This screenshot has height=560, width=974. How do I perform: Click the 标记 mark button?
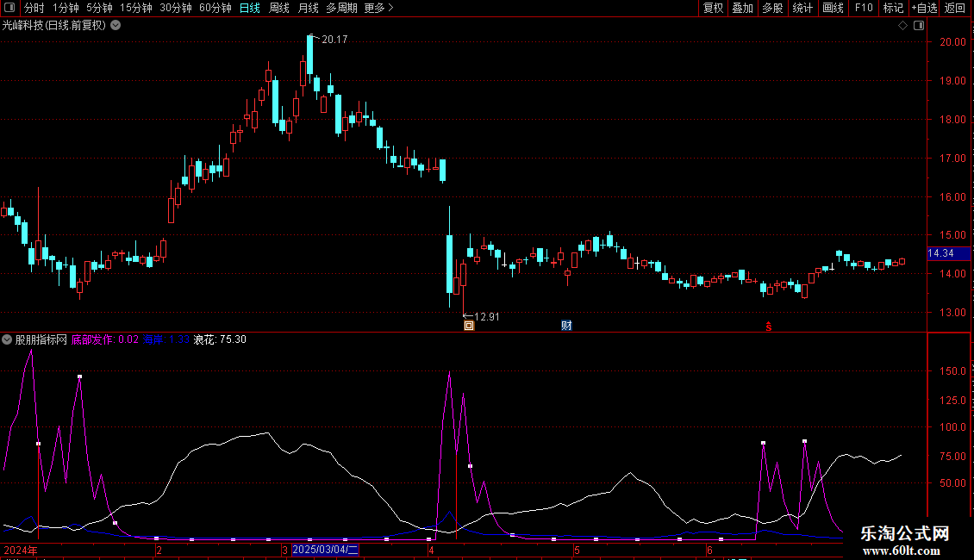point(893,8)
